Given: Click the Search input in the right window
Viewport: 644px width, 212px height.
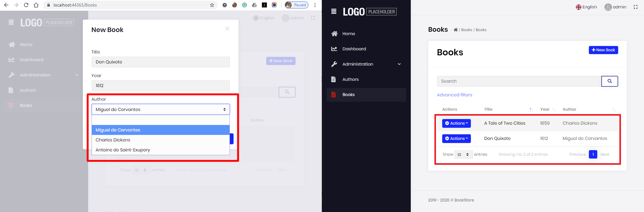Looking at the screenshot, I should (519, 81).
